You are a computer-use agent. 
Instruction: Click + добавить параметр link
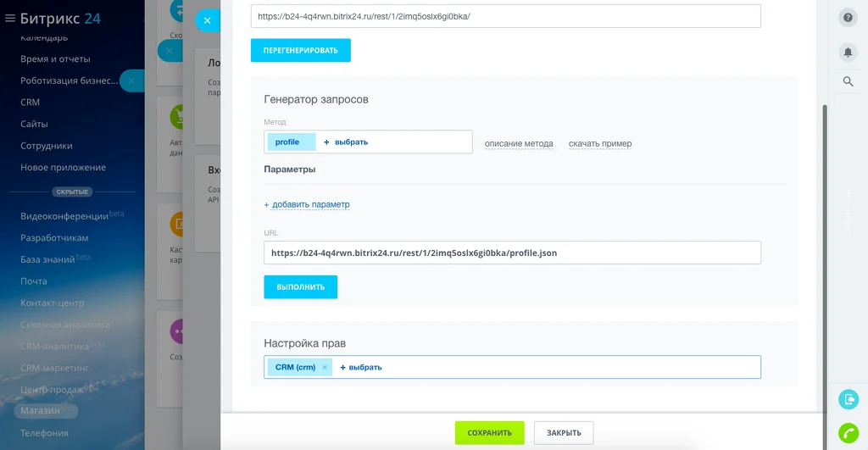click(307, 204)
